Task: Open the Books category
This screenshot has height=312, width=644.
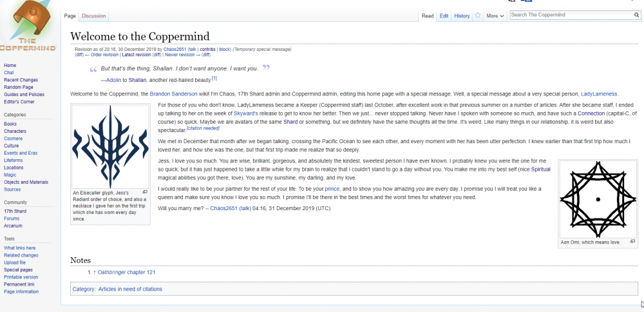Action: tap(10, 124)
